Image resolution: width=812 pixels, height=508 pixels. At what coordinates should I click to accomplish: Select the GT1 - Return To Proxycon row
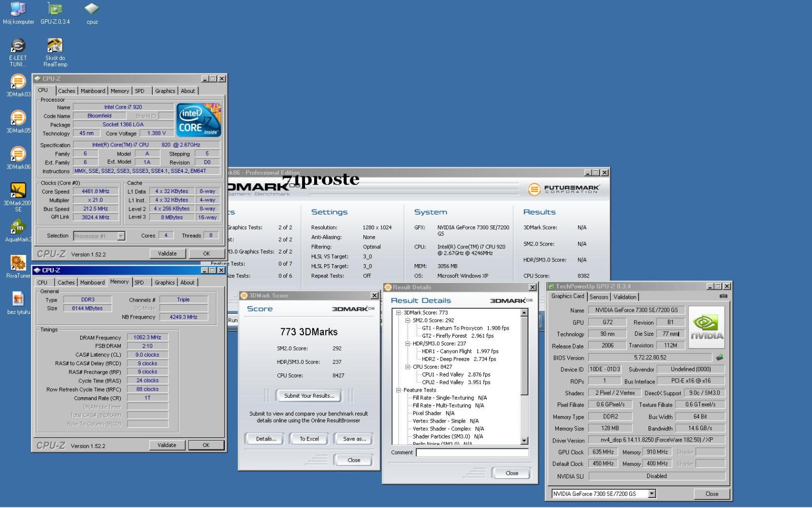[x=465, y=328]
